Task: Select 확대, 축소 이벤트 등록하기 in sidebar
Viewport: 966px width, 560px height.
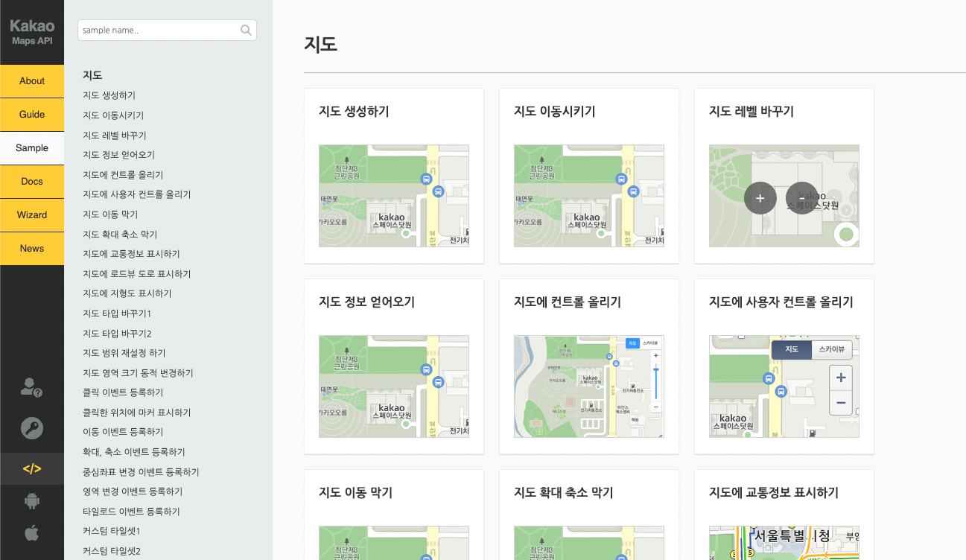Action: 134,452
